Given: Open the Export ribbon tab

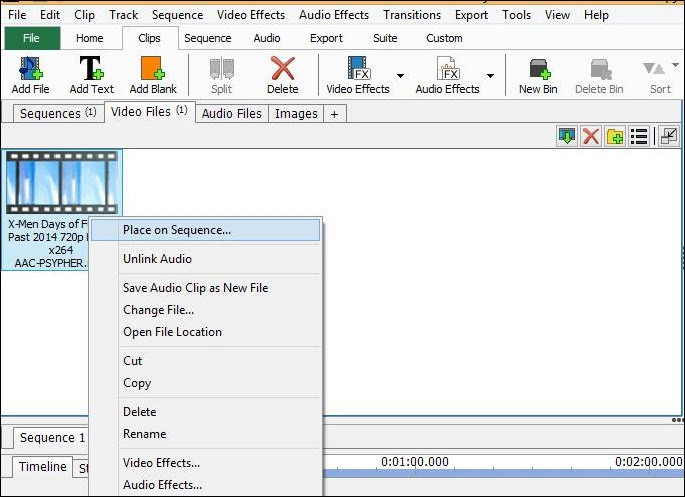Looking at the screenshot, I should (x=326, y=38).
